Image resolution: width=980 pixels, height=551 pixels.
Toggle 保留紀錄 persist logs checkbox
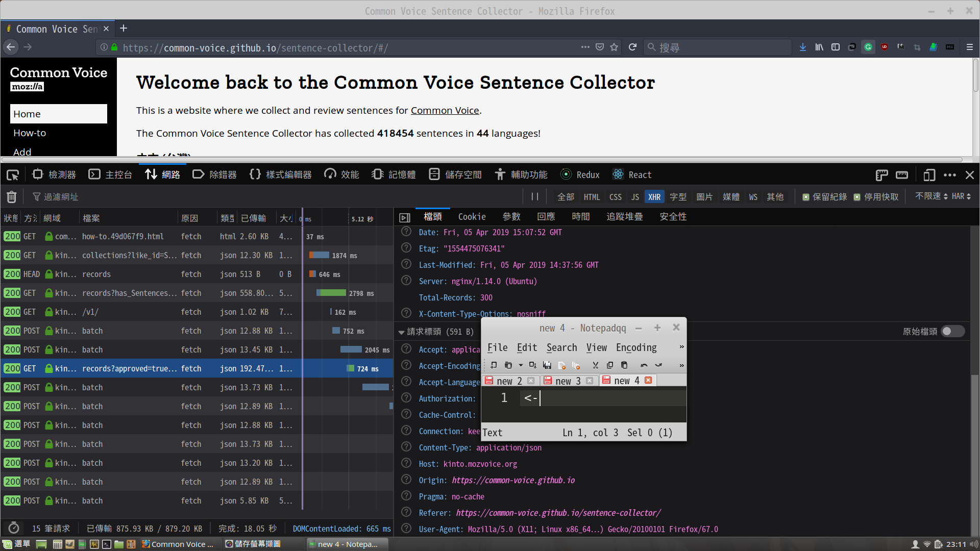coord(805,197)
